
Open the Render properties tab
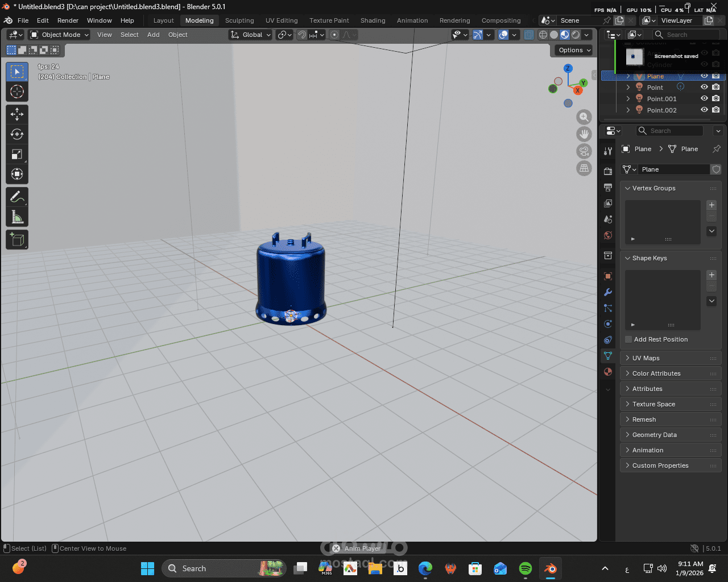[608, 171]
